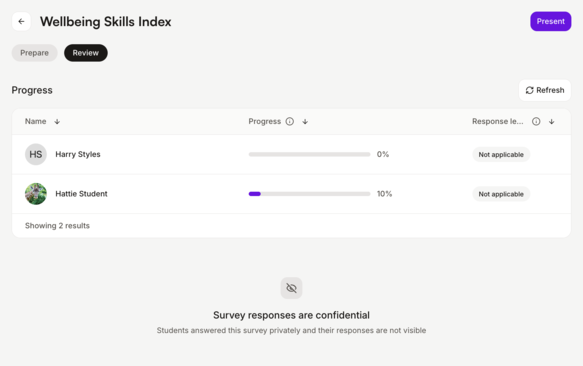Click Harry Styles' Not applicable badge
Screen dimensions: 583x366
pyautogui.click(x=501, y=154)
